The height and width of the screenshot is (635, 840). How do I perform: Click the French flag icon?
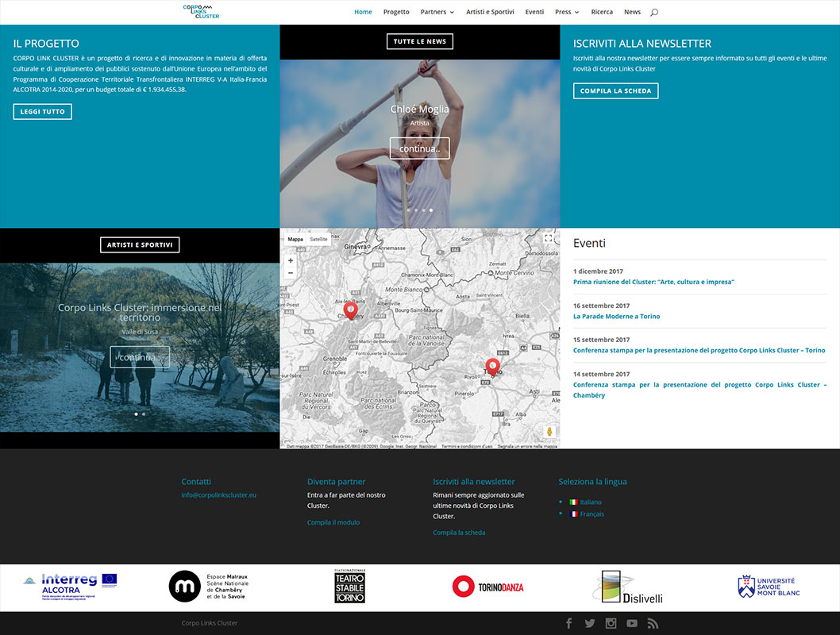573,514
